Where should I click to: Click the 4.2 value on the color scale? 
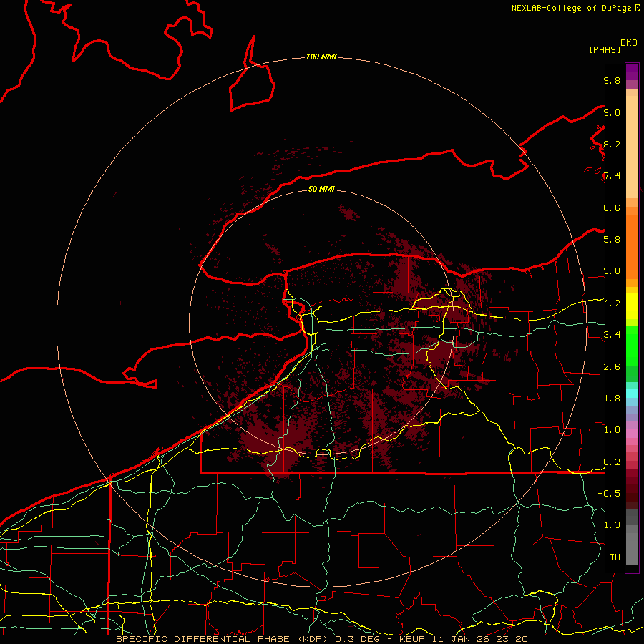click(x=612, y=303)
